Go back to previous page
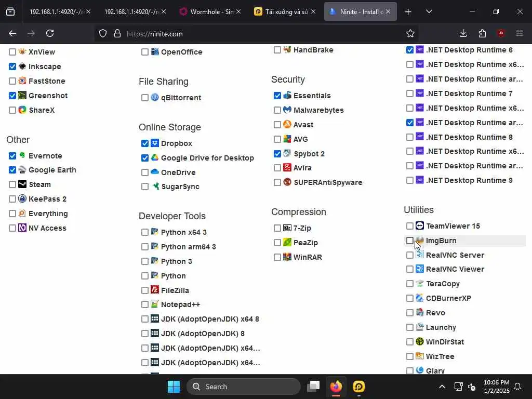This screenshot has height=399, width=532. [12, 33]
